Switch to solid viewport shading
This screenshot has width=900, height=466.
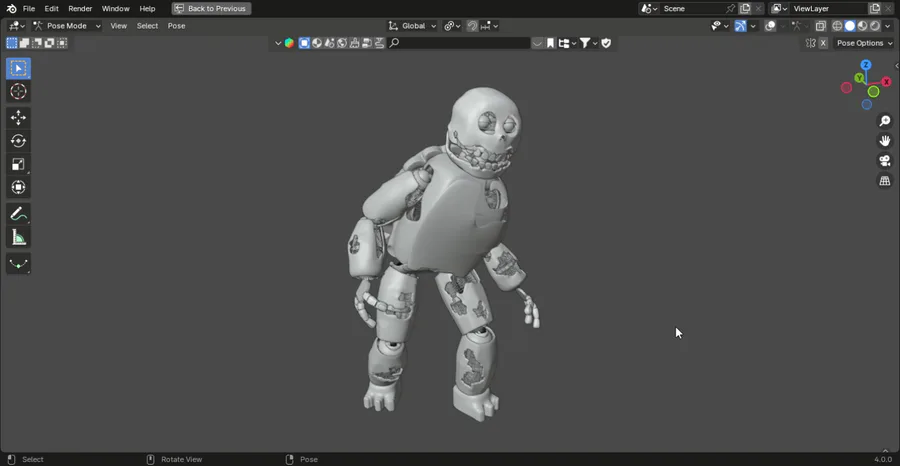pos(850,26)
